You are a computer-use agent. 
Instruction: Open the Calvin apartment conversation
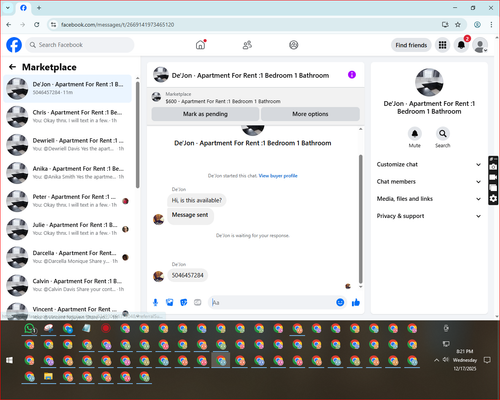pos(68,285)
